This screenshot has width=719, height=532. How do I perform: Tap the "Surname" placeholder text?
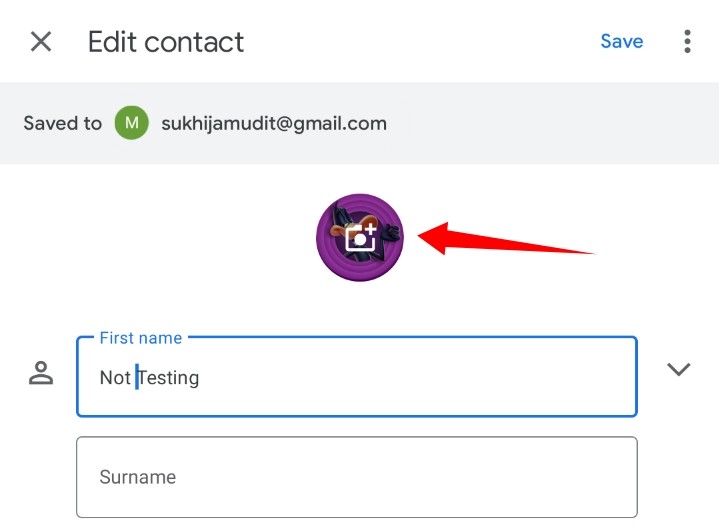[x=138, y=477]
